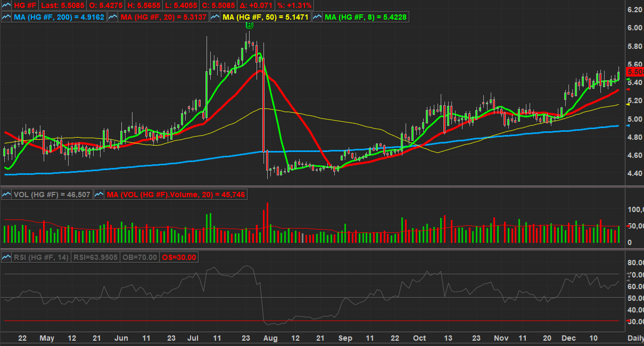Click the divider between price and volume panes
This screenshot has height=346, width=644.
(319, 186)
